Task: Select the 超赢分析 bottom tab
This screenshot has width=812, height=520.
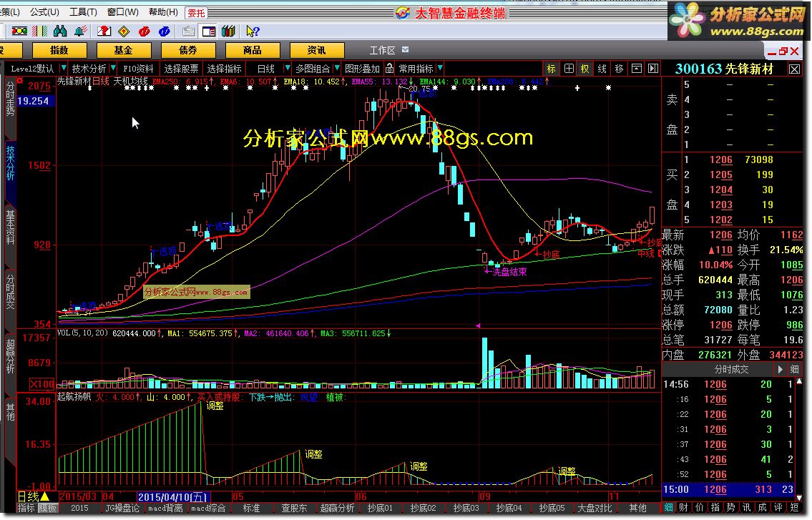Action: point(337,508)
